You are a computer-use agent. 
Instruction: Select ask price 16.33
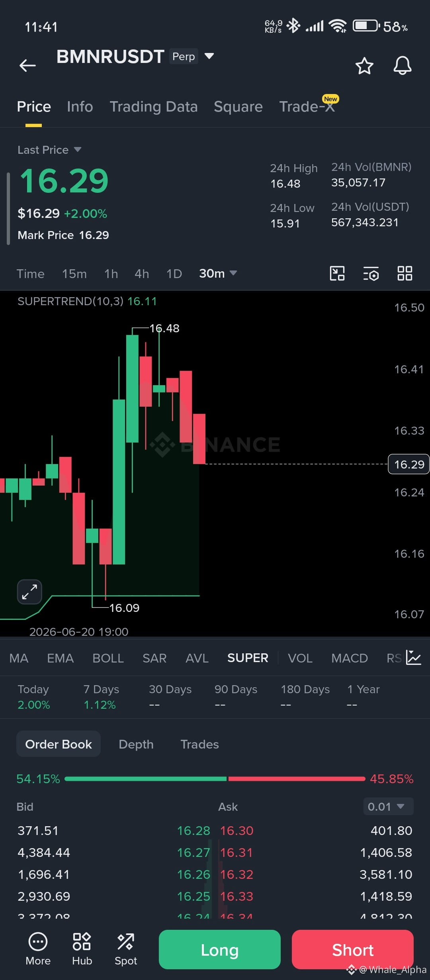coord(236,896)
